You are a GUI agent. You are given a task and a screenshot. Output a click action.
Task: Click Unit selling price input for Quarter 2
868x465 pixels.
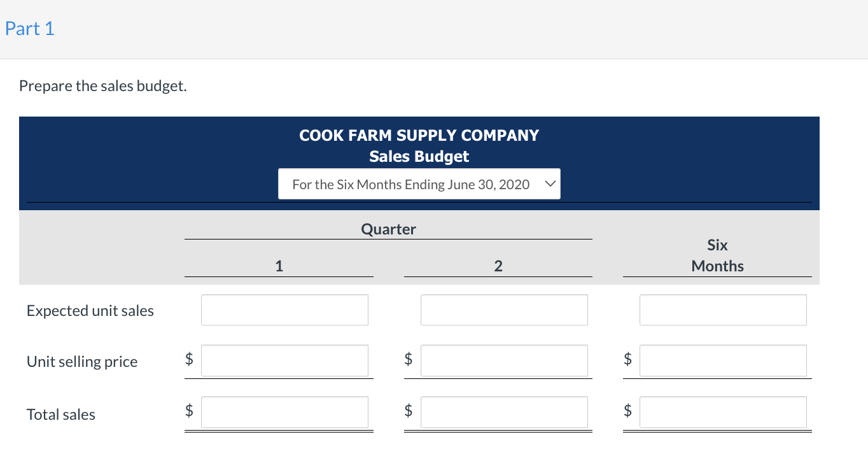pos(504,361)
